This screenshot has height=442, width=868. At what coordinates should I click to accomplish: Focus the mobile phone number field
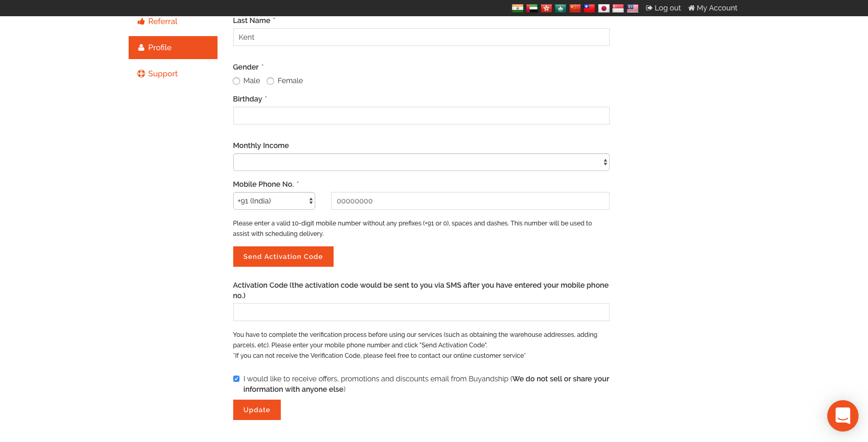click(470, 201)
